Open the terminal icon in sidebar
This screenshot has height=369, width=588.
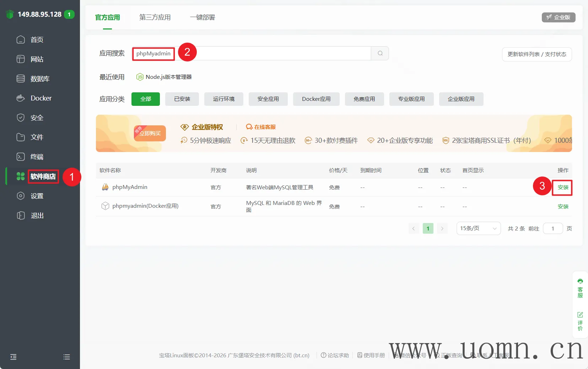pos(21,157)
